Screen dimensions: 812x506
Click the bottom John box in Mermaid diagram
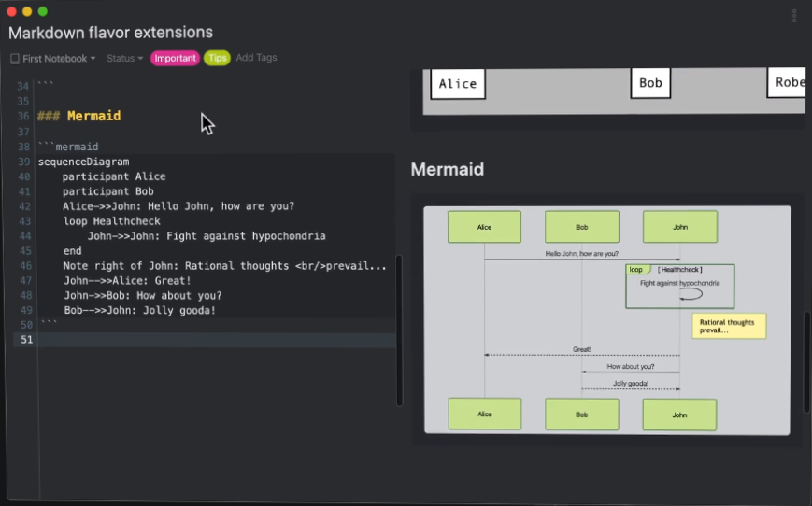coord(679,415)
